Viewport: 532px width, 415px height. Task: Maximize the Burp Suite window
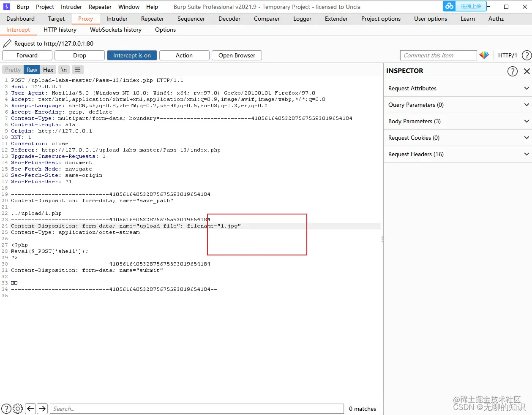(x=506, y=7)
